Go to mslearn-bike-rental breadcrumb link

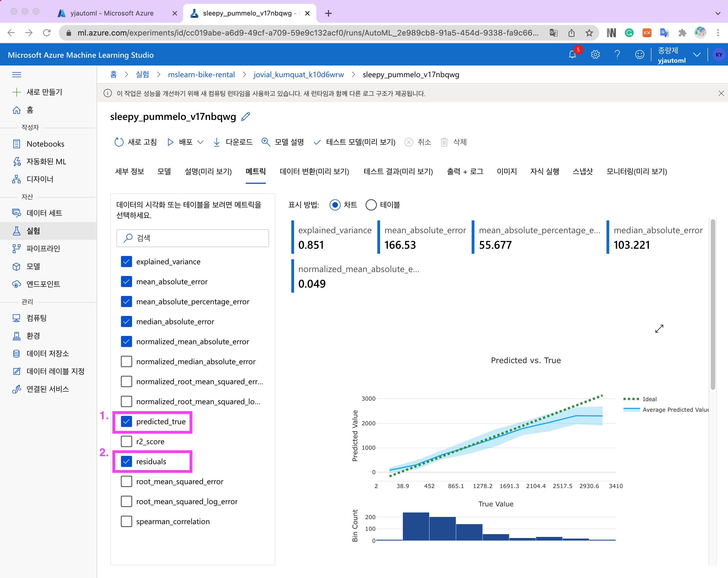(x=201, y=75)
